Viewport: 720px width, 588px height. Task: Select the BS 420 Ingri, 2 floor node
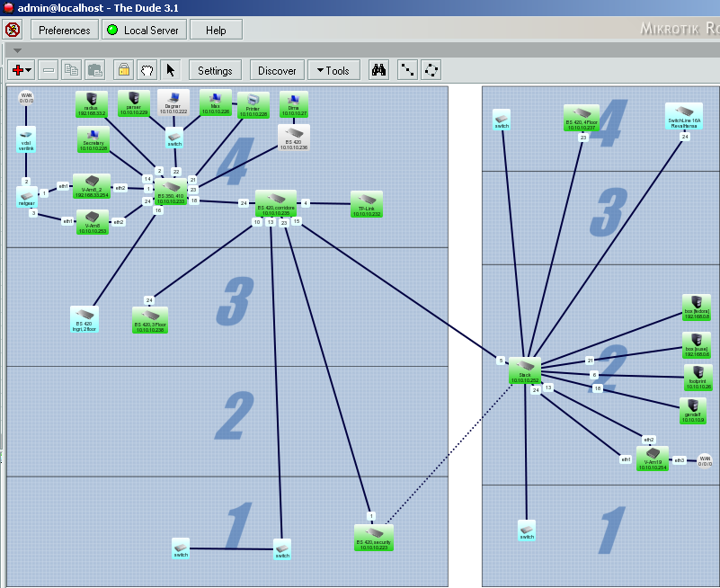[84, 319]
